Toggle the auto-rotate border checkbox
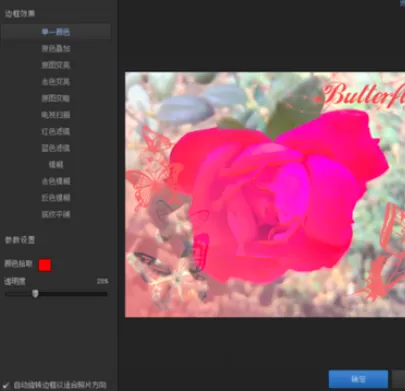Image resolution: width=405 pixels, height=391 pixels. tap(6, 385)
